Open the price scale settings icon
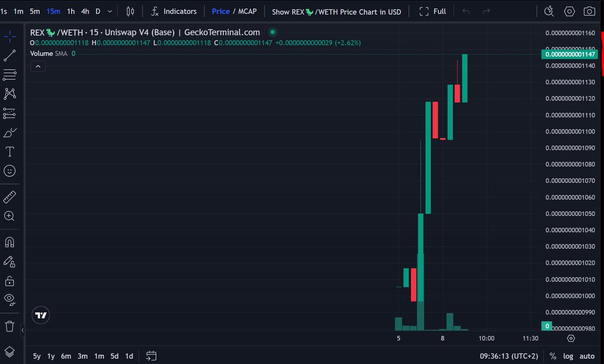Viewport: 604px width, 364px height. tap(571, 338)
